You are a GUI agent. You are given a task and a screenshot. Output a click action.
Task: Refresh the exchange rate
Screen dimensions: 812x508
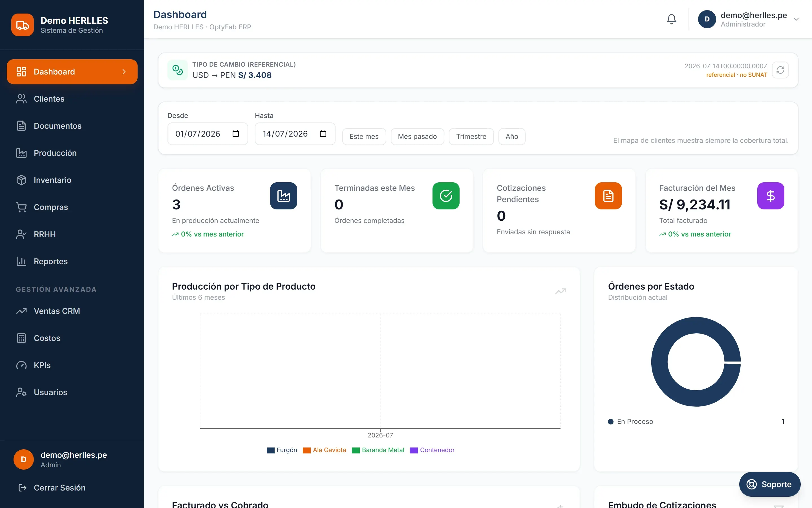point(780,70)
